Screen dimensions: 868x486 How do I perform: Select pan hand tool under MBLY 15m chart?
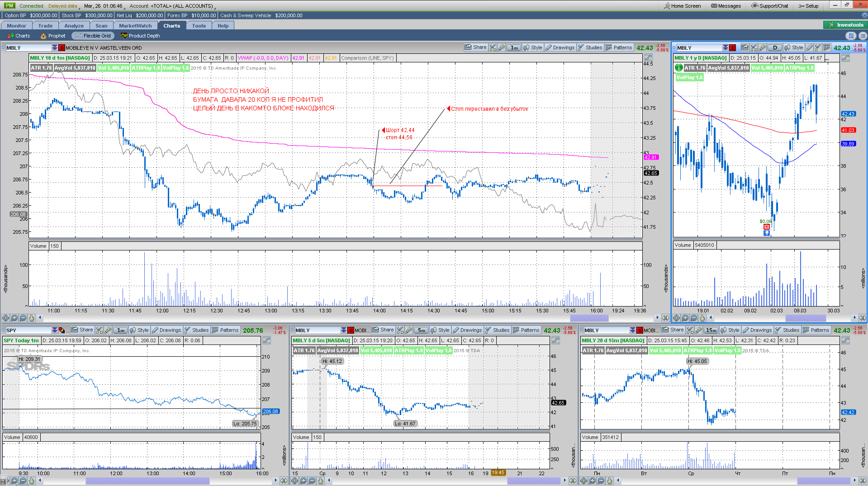pyautogui.click(x=610, y=481)
